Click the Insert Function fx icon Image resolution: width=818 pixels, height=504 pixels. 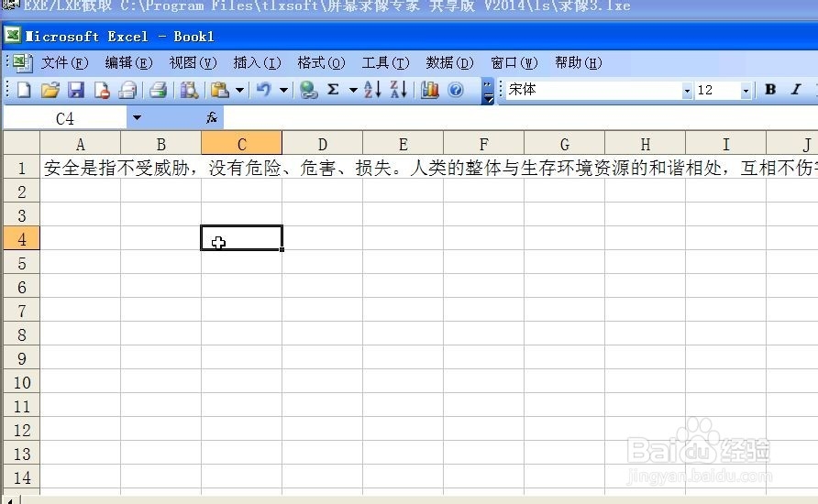click(x=211, y=118)
